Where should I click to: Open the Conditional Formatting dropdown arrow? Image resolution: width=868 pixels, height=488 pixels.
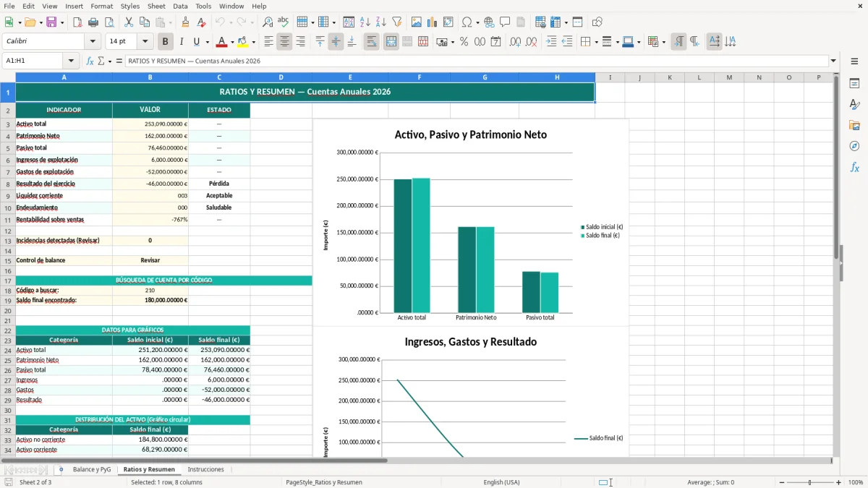(x=663, y=42)
